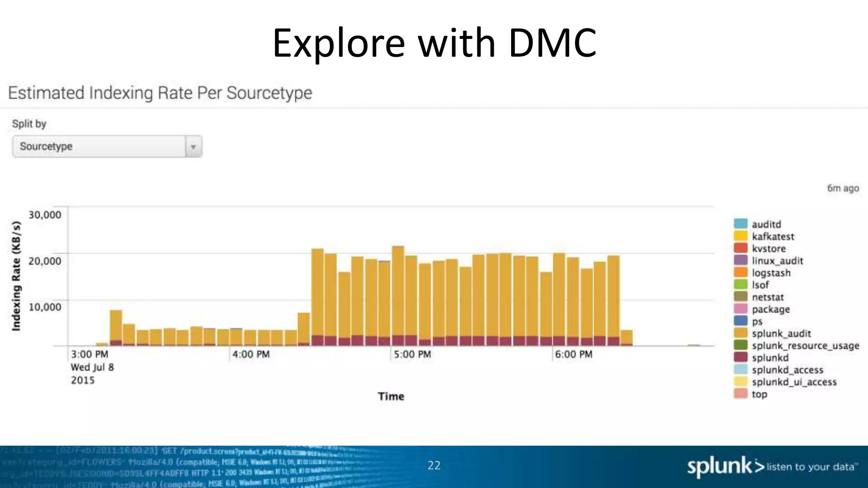Select the logstash legend label
The height and width of the screenshot is (488, 868).
[771, 273]
